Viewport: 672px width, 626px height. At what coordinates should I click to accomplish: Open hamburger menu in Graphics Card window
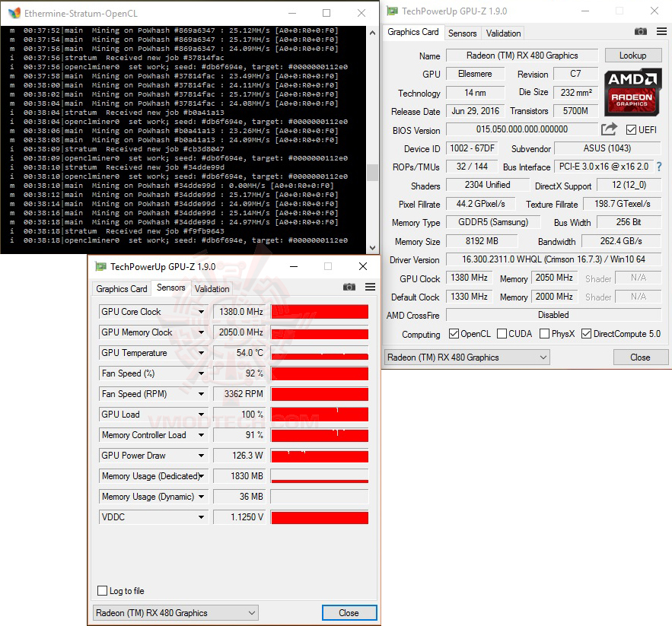(x=661, y=31)
